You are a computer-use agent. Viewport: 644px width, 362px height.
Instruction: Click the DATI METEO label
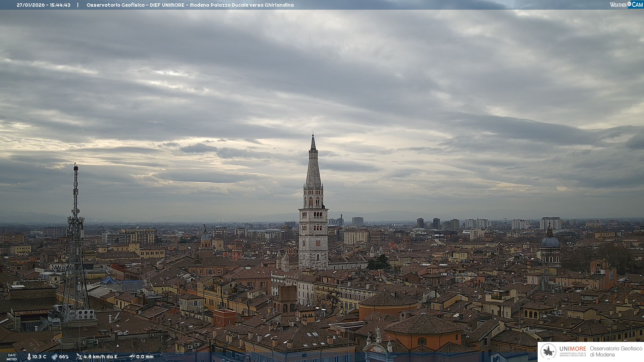(12, 357)
